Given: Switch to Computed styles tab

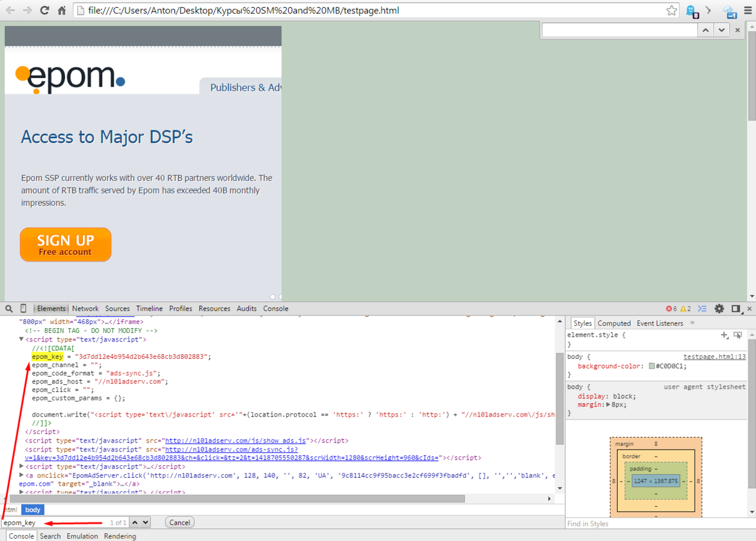Looking at the screenshot, I should point(614,323).
